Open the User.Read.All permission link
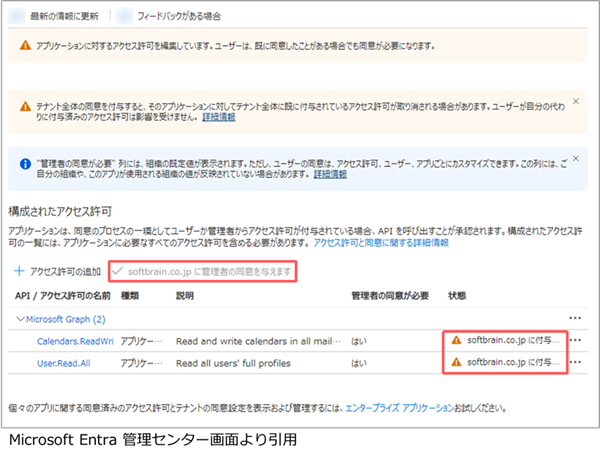The width and height of the screenshot is (600, 451). point(62,360)
